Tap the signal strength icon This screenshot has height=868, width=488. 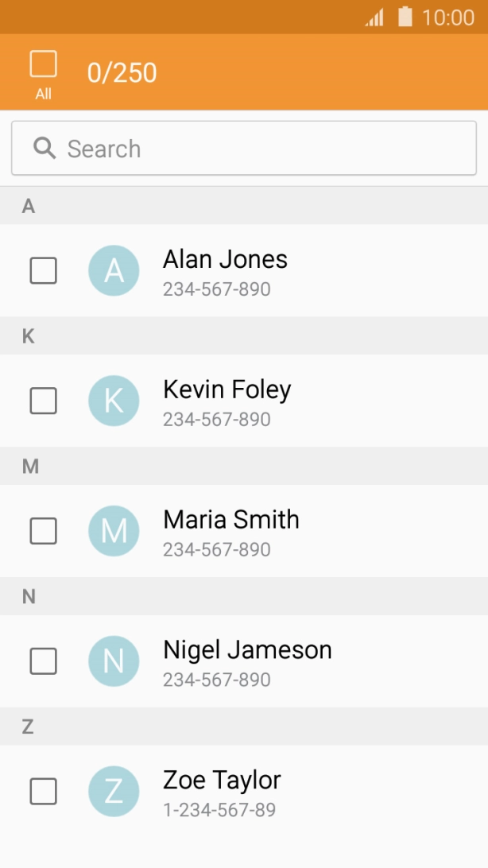click(x=374, y=17)
